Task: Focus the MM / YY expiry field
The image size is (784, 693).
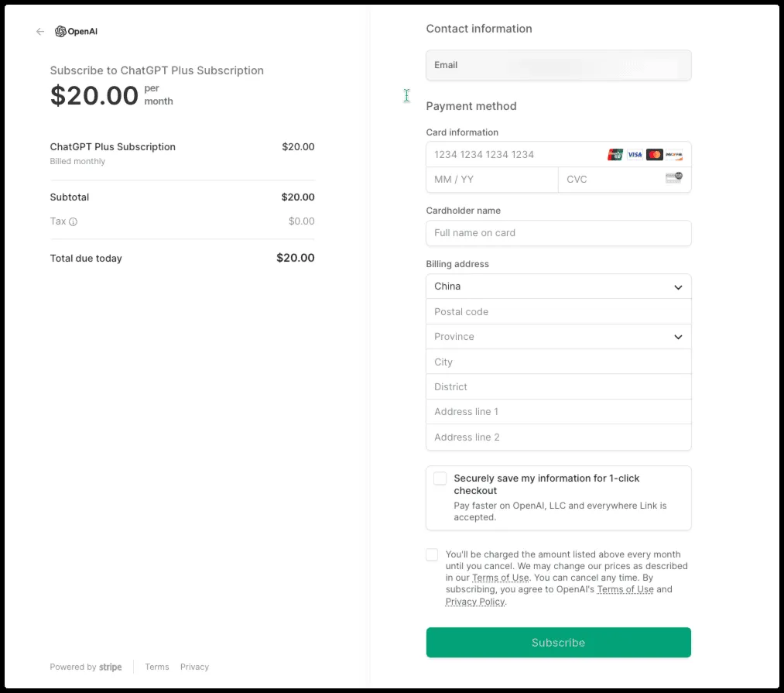Action: tap(491, 180)
